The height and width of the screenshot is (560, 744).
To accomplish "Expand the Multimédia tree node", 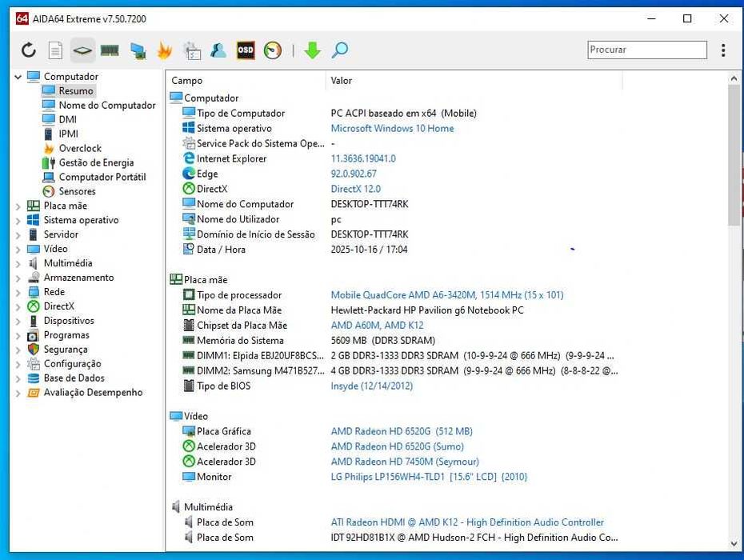I will [18, 263].
